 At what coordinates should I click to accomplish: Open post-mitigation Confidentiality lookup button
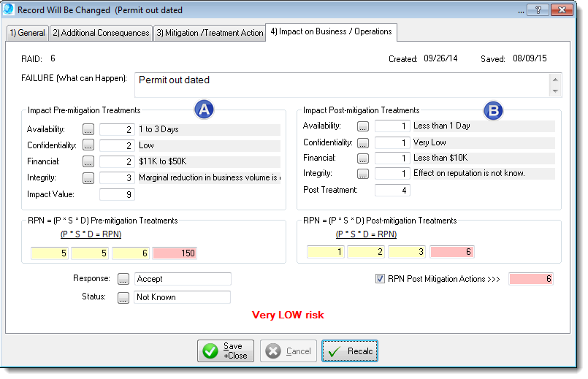[363, 142]
